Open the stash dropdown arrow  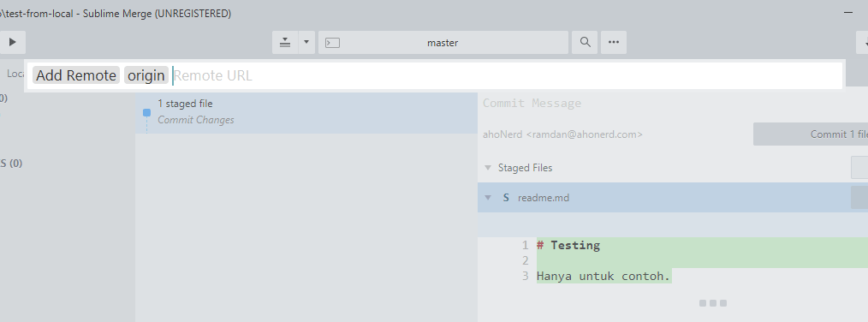point(306,42)
